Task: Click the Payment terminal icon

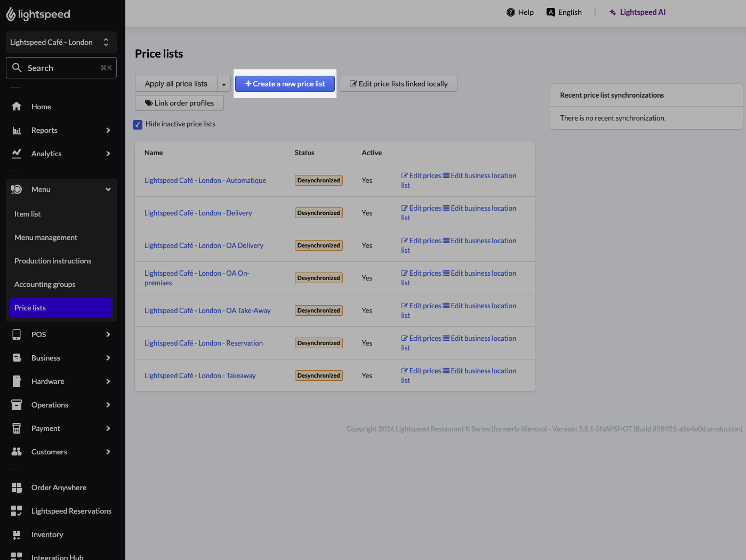Action: pyautogui.click(x=17, y=428)
